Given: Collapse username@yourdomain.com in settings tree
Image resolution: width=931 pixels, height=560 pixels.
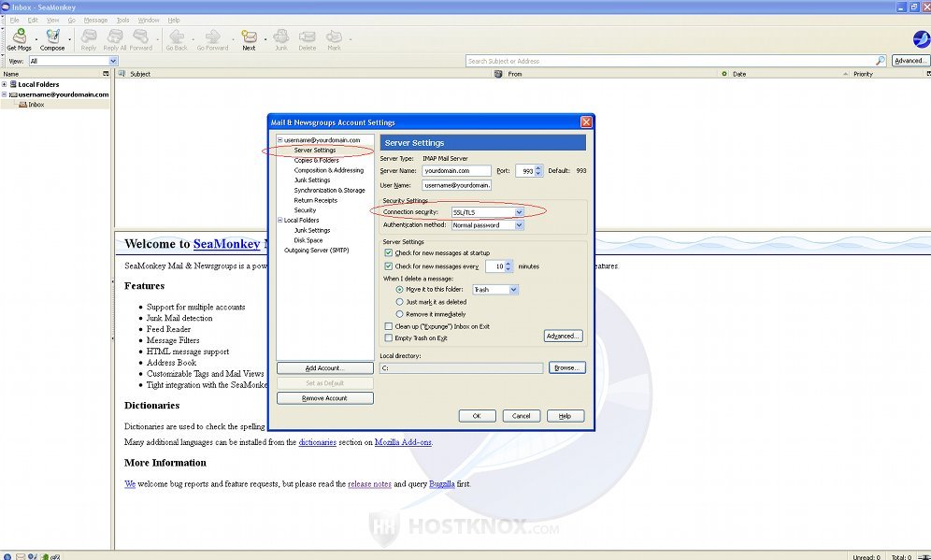Looking at the screenshot, I should tap(279, 140).
